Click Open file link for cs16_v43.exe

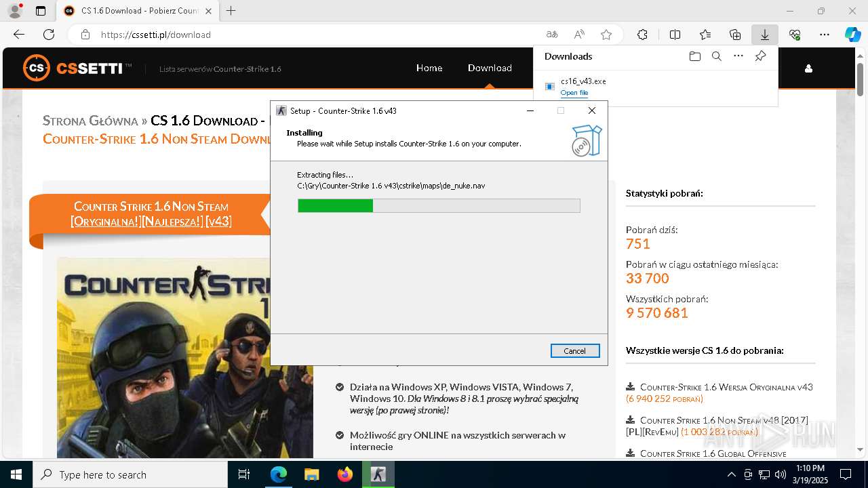point(574,93)
